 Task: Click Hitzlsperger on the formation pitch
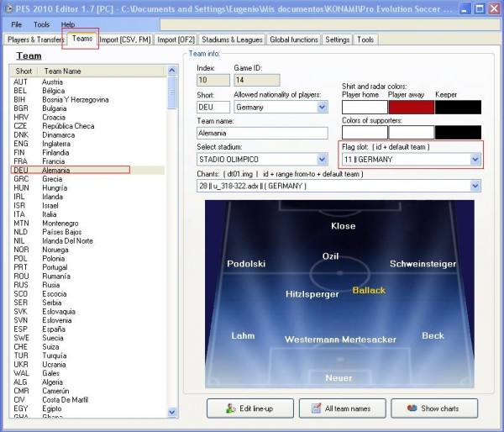tap(312, 294)
